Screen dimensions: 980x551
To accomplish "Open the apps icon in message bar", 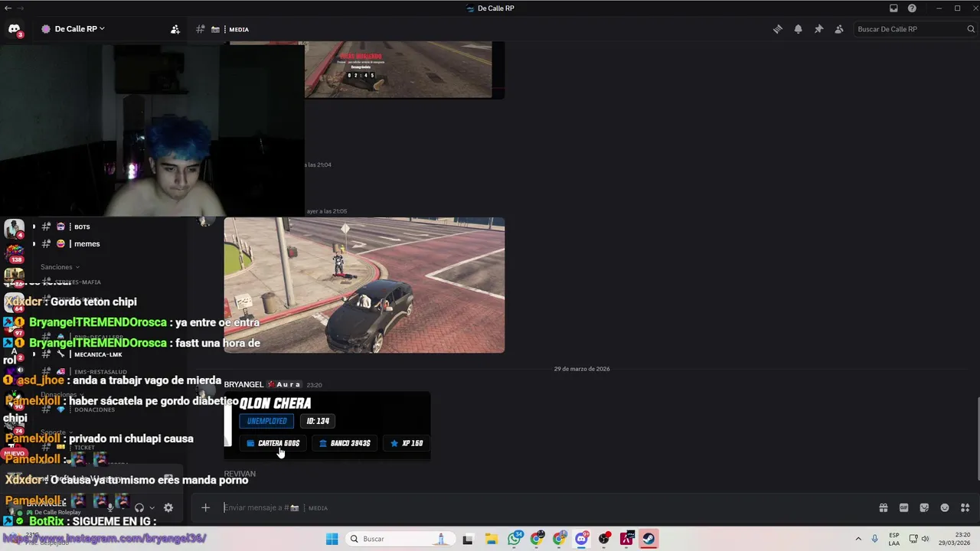I will 965,507.
